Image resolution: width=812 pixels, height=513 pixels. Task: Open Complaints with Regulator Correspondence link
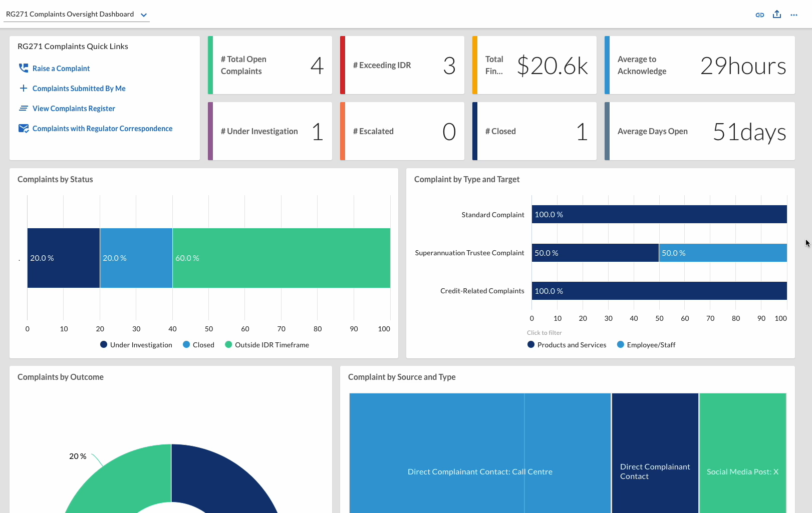(102, 129)
